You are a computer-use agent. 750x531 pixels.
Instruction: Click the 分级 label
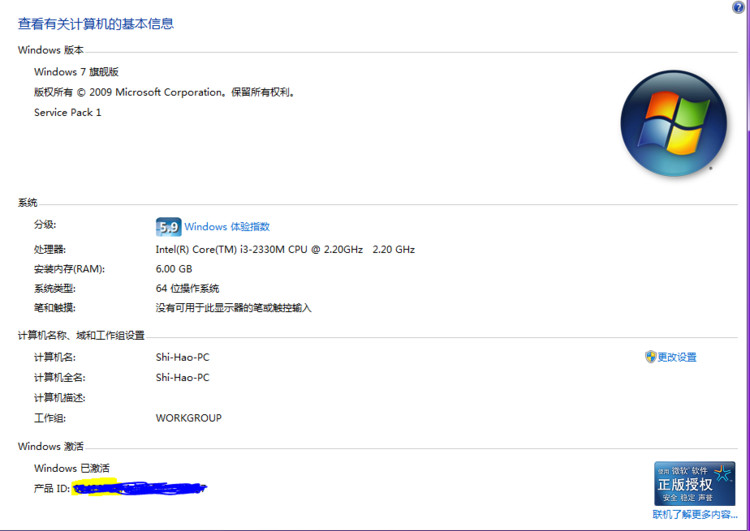point(45,225)
